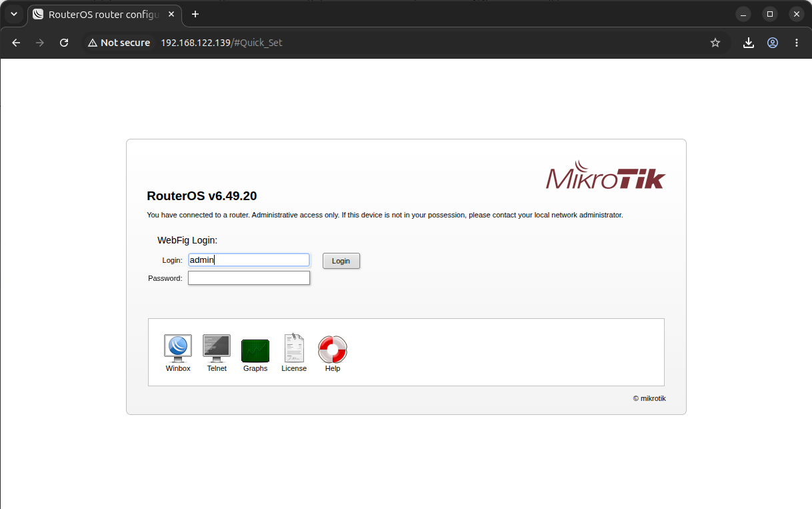This screenshot has width=812, height=509.
Task: Go forward in browser history
Action: 40,43
